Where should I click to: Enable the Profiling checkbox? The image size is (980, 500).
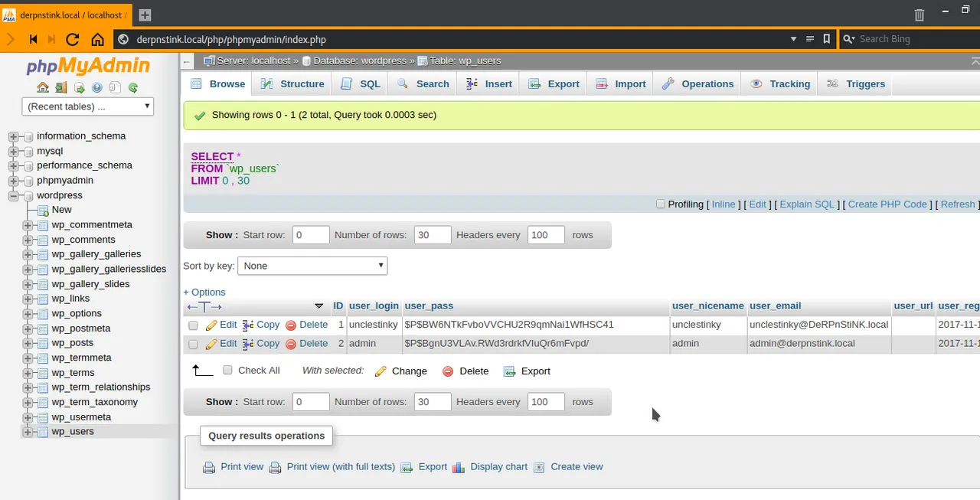[661, 204]
